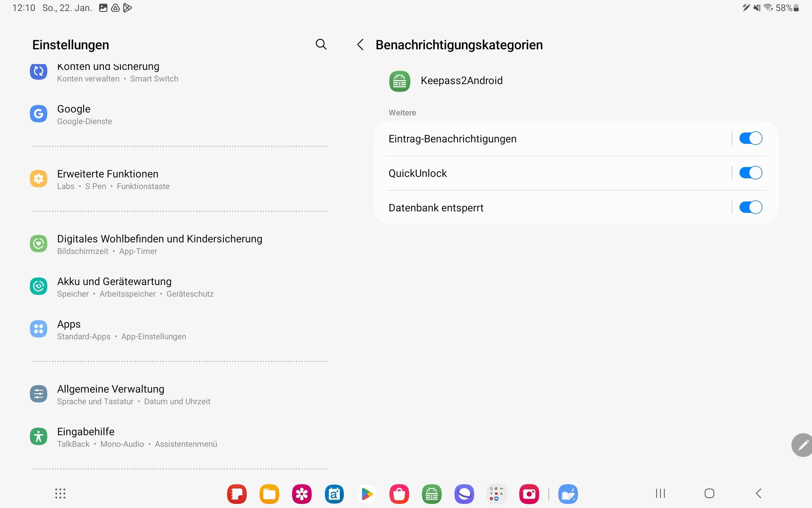The width and height of the screenshot is (812, 508).
Task: Open Google settings icon
Action: point(38,114)
